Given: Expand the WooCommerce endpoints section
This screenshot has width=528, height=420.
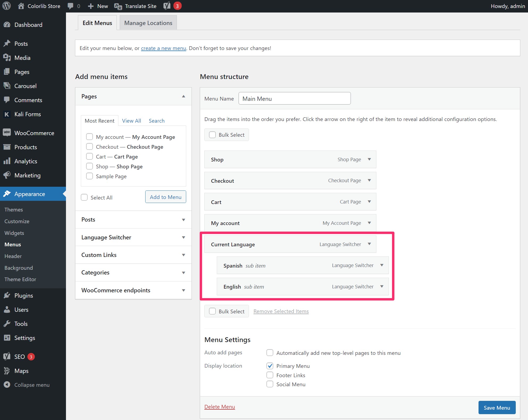Looking at the screenshot, I should 133,290.
